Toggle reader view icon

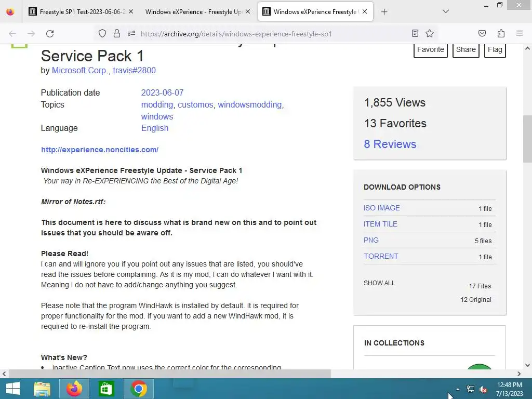pyautogui.click(x=415, y=33)
